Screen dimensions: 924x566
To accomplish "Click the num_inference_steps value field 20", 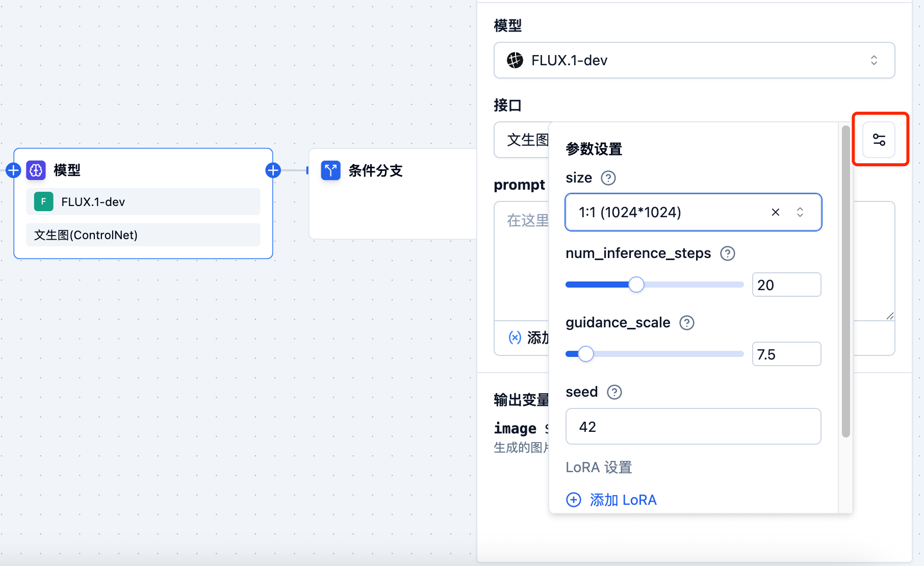I will [786, 285].
